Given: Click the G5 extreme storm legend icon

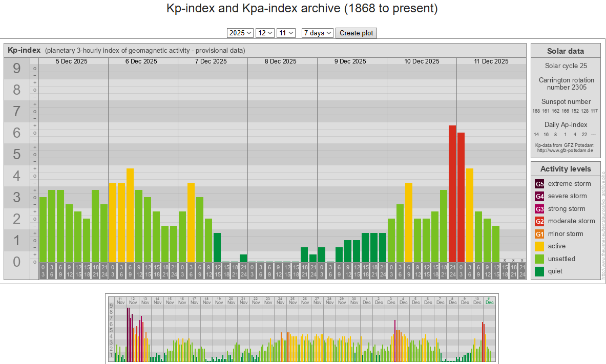Looking at the screenshot, I should tap(540, 184).
